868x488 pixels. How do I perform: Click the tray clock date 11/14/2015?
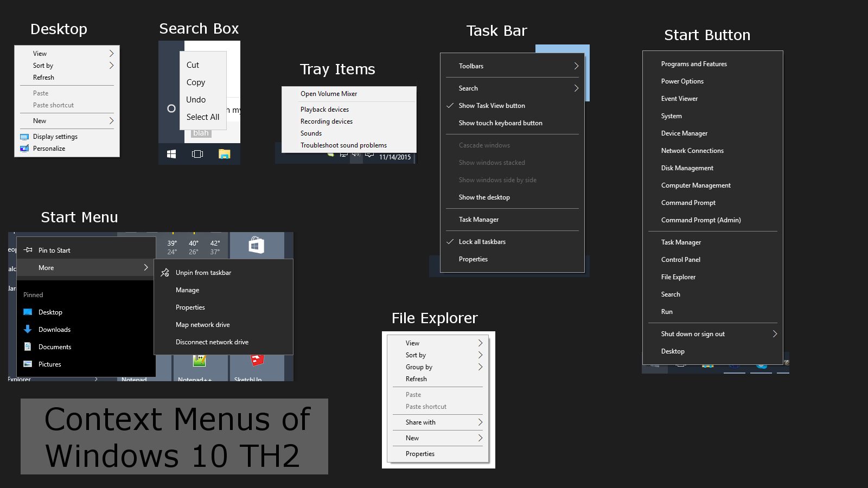click(x=395, y=157)
